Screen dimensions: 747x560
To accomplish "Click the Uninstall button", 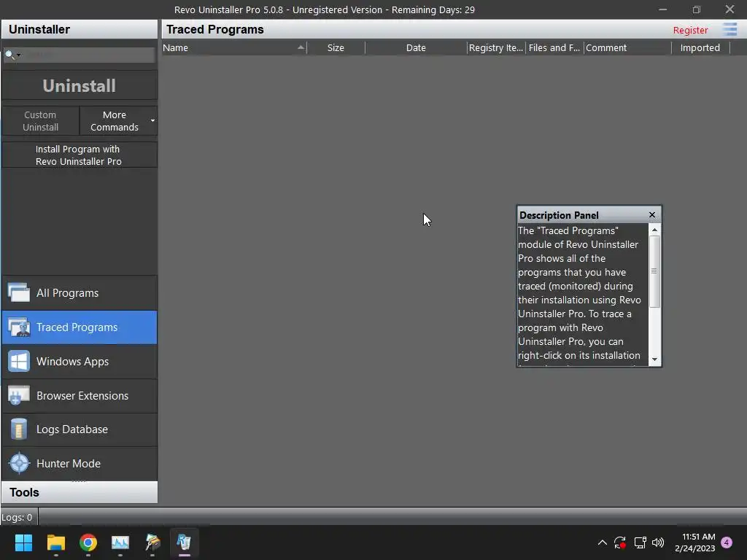I will 79,86.
